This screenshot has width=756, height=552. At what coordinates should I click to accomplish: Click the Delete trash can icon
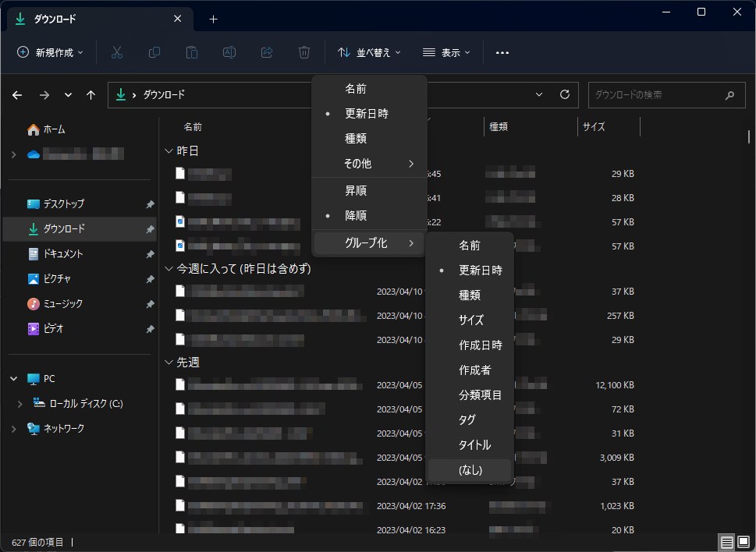pos(304,52)
